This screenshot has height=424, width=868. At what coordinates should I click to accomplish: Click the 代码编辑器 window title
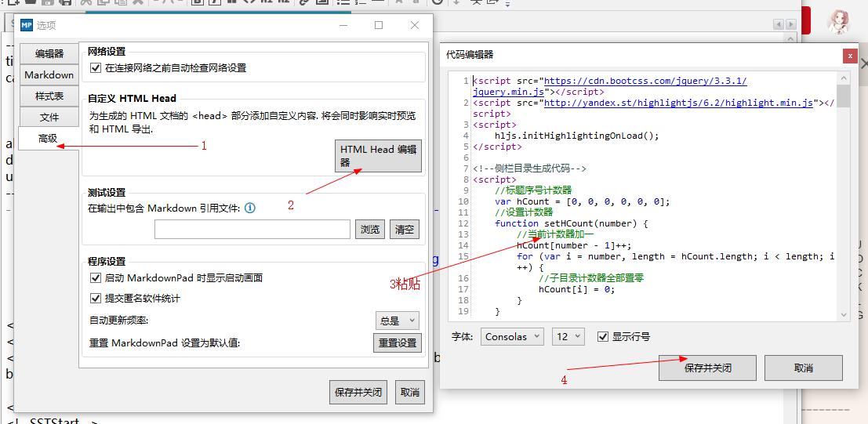(x=470, y=54)
